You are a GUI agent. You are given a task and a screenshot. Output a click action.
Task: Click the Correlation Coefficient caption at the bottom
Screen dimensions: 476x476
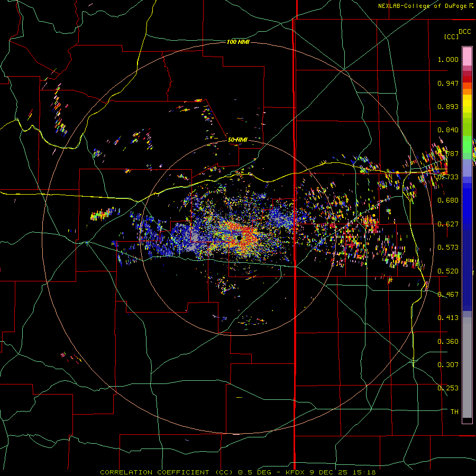pyautogui.click(x=238, y=472)
